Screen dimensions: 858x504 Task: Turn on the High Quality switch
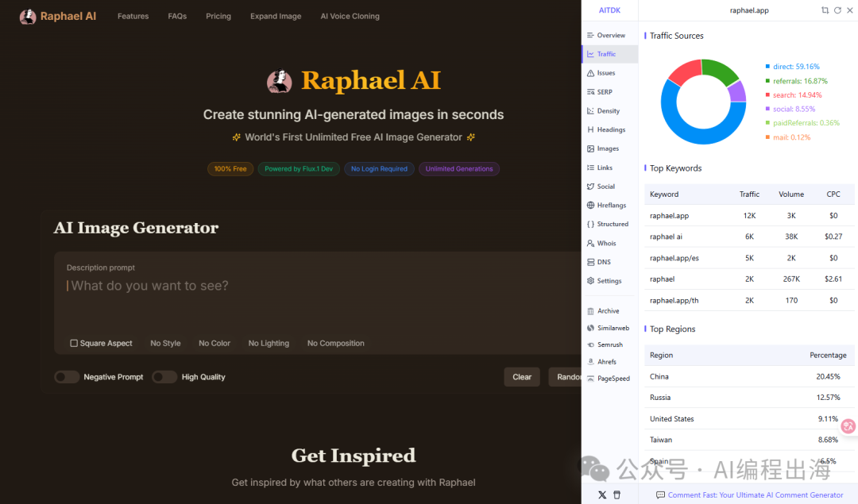pyautogui.click(x=164, y=377)
